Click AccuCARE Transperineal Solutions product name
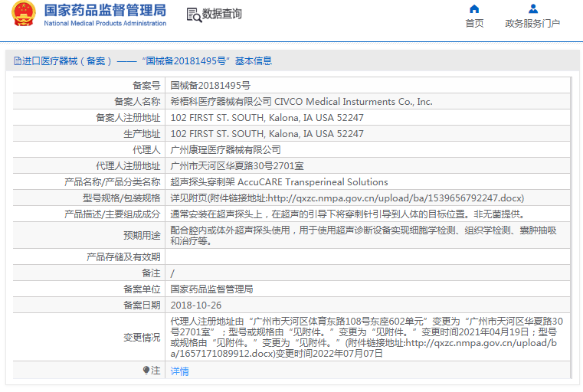This screenshot has height=392, width=583. 313,181
